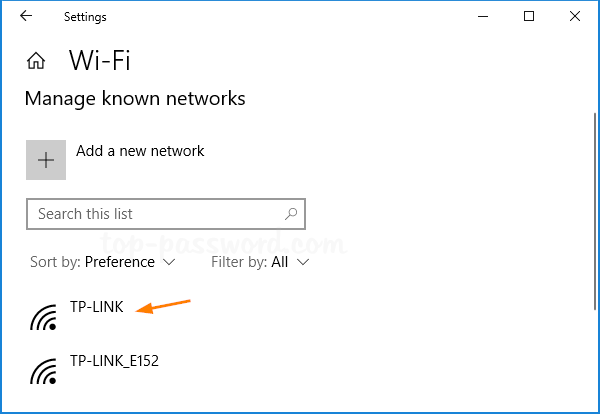Click the Settings window title text

pos(85,17)
